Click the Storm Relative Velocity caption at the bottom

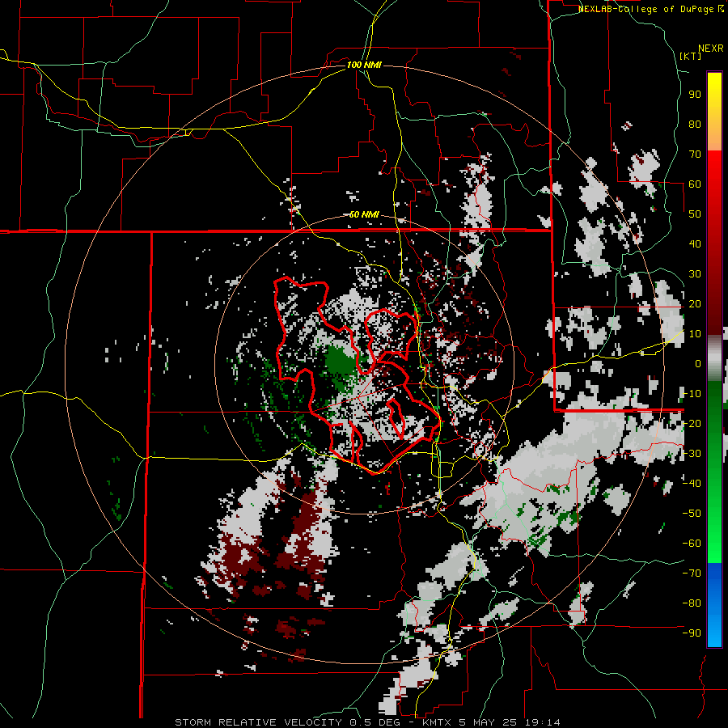click(367, 722)
